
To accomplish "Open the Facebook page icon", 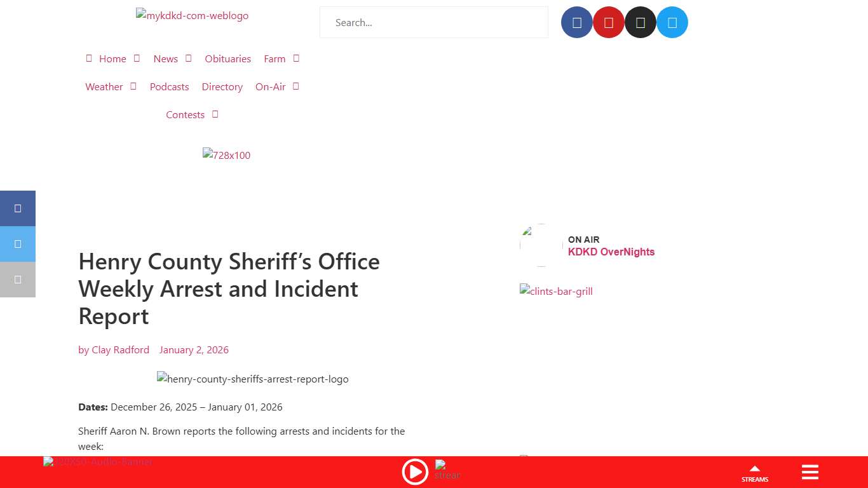I will [x=576, y=22].
